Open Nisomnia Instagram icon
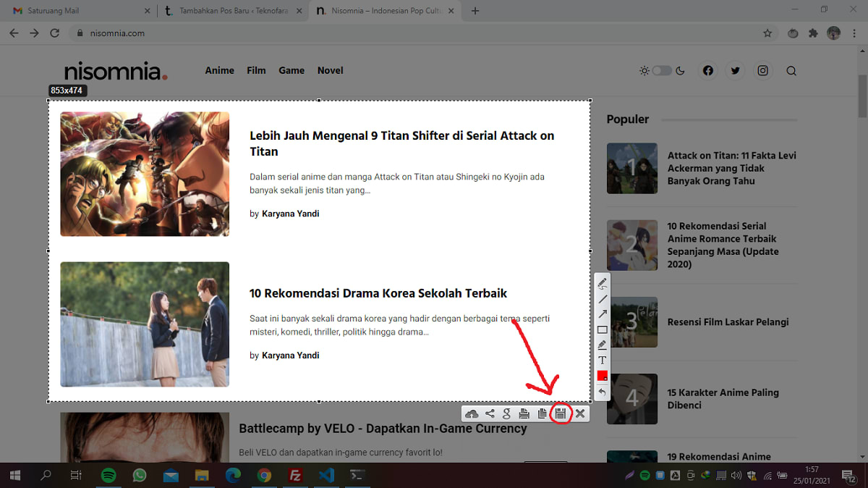Screen dimensions: 868x488 [x=763, y=71]
